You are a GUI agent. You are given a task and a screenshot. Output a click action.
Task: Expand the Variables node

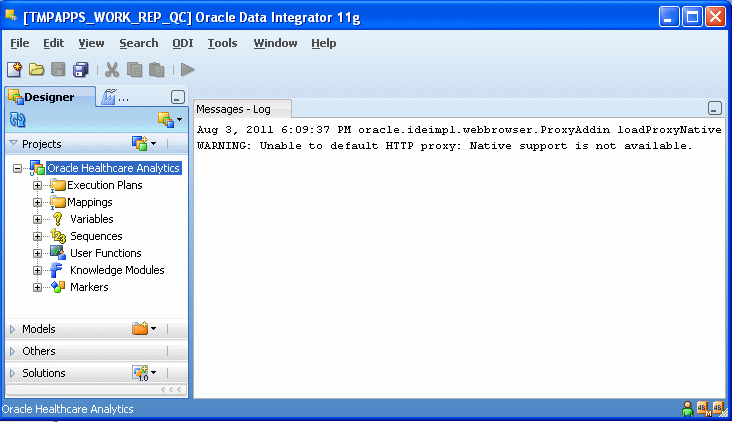[37, 219]
